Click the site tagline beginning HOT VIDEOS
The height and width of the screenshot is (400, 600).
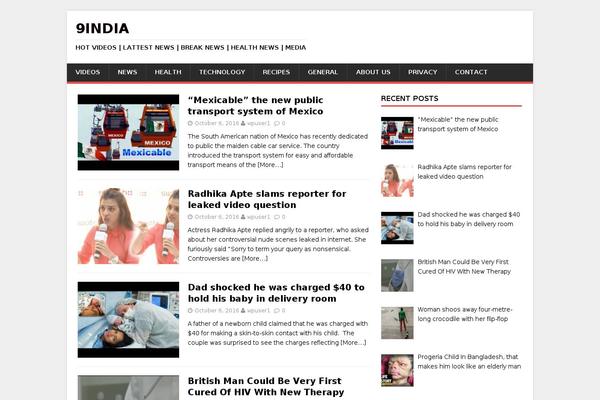[191, 47]
